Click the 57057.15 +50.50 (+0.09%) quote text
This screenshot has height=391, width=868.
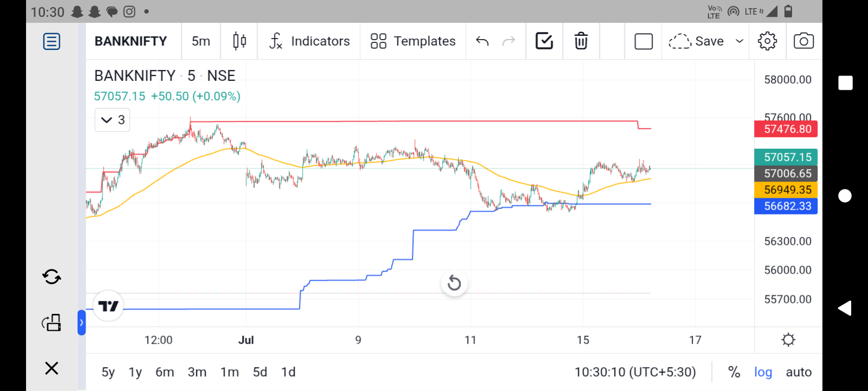click(167, 96)
